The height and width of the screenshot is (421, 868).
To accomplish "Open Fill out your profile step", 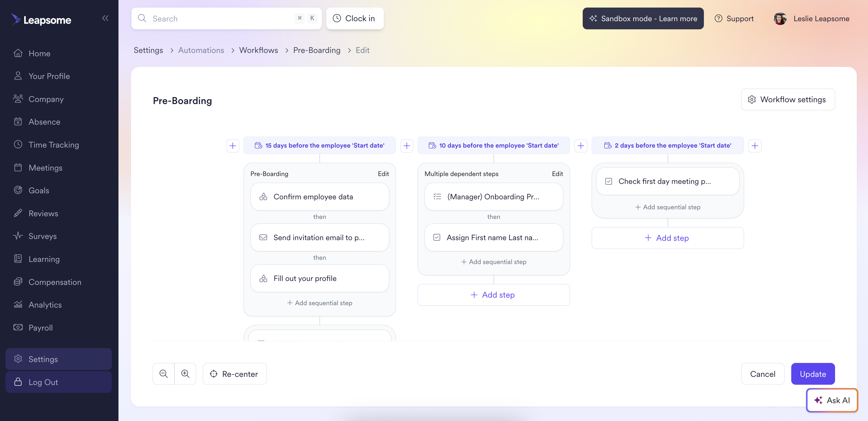I will [x=319, y=278].
